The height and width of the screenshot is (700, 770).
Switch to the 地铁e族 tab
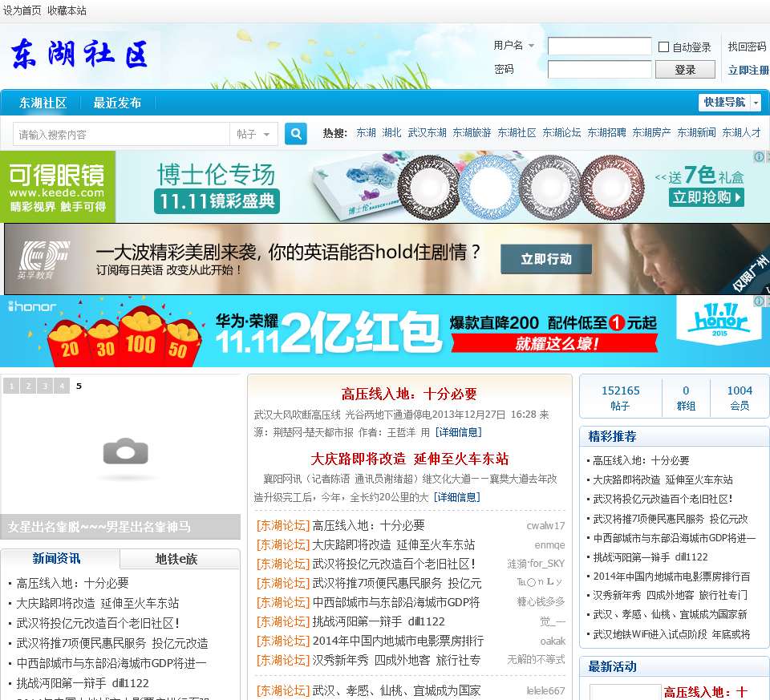(x=176, y=559)
